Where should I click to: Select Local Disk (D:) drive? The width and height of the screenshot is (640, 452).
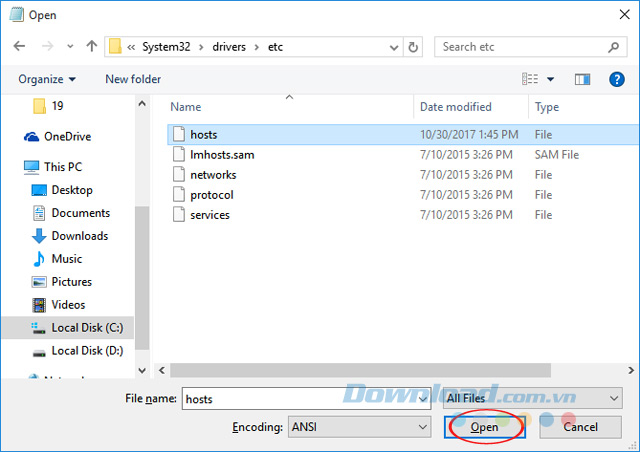click(78, 351)
